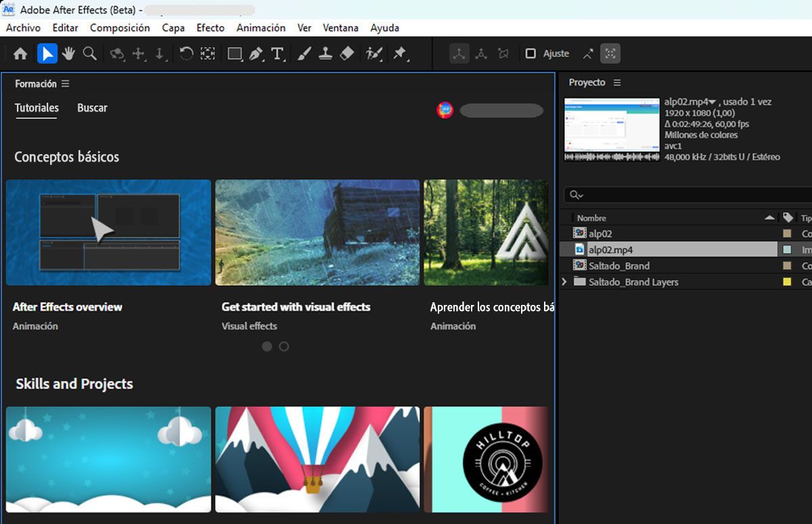
Task: Open the Get started with visual effects thumbnail
Action: (x=317, y=232)
